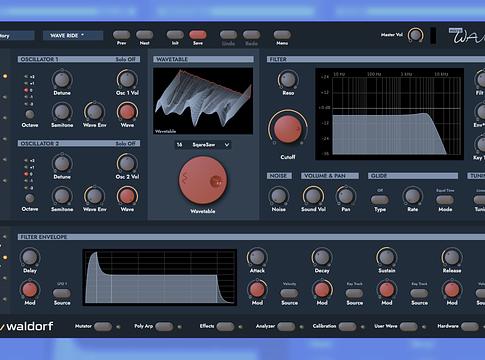Open the Source selector next to Delay Mod
The height and width of the screenshot is (360, 485).
click(62, 293)
